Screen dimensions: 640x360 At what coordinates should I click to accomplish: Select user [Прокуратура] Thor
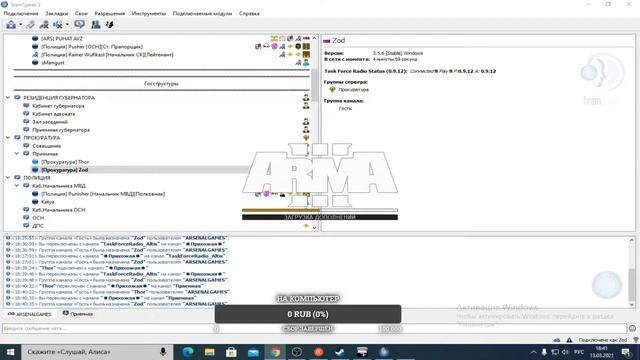pos(65,162)
